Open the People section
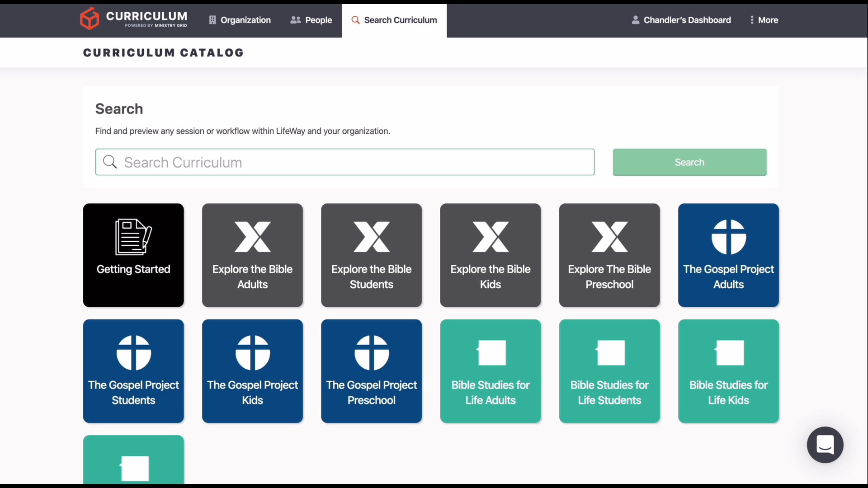 (x=311, y=20)
